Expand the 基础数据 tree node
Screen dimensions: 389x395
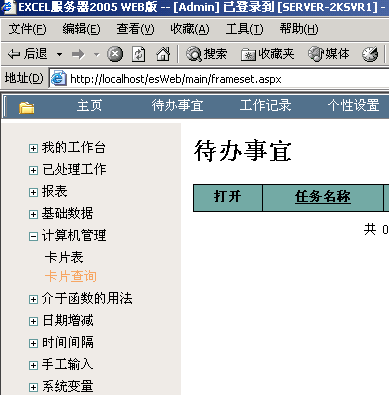click(33, 214)
